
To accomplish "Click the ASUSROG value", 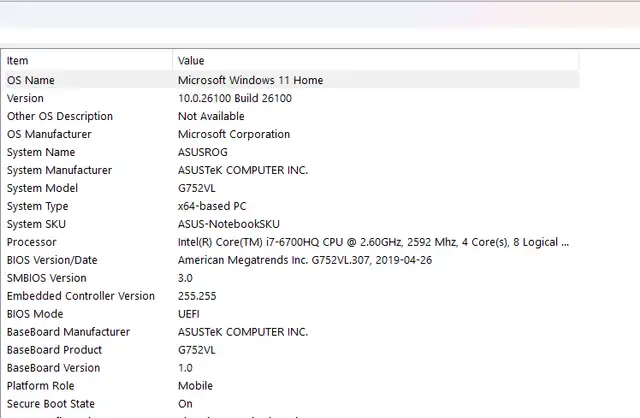I will (203, 152).
